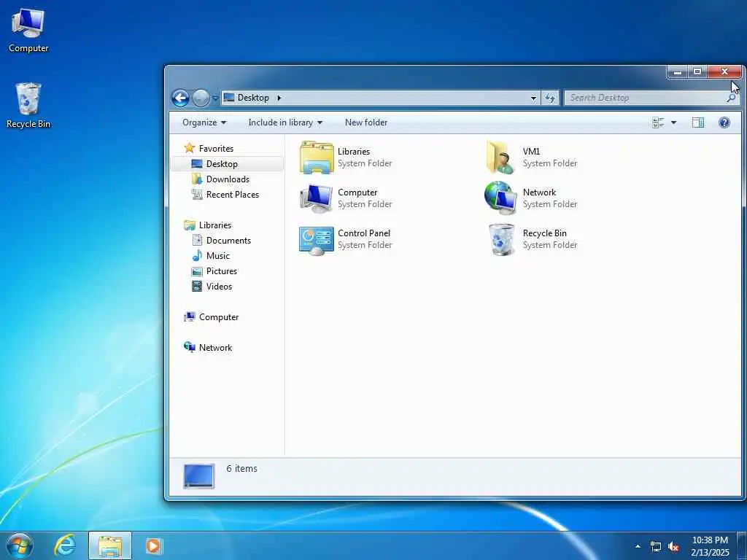Select Favorites in the navigation pane
747x560 pixels.
pos(216,149)
